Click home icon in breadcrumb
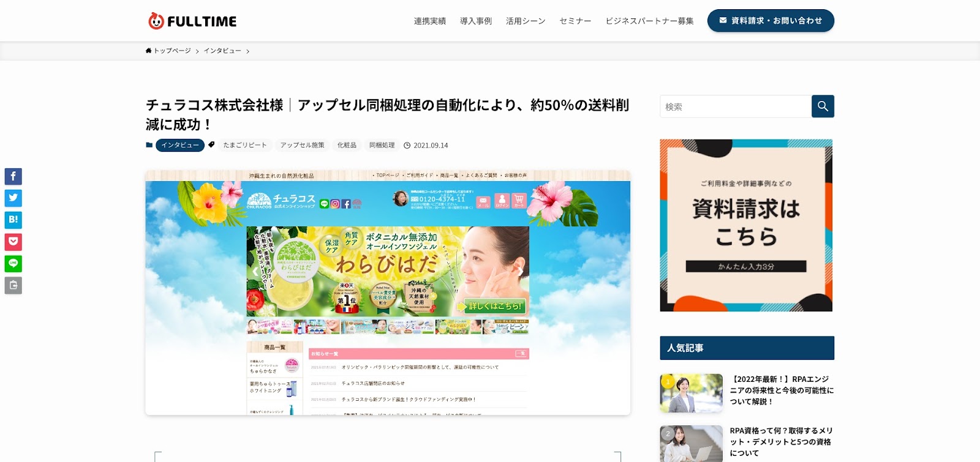The width and height of the screenshot is (980, 462). 148,51
